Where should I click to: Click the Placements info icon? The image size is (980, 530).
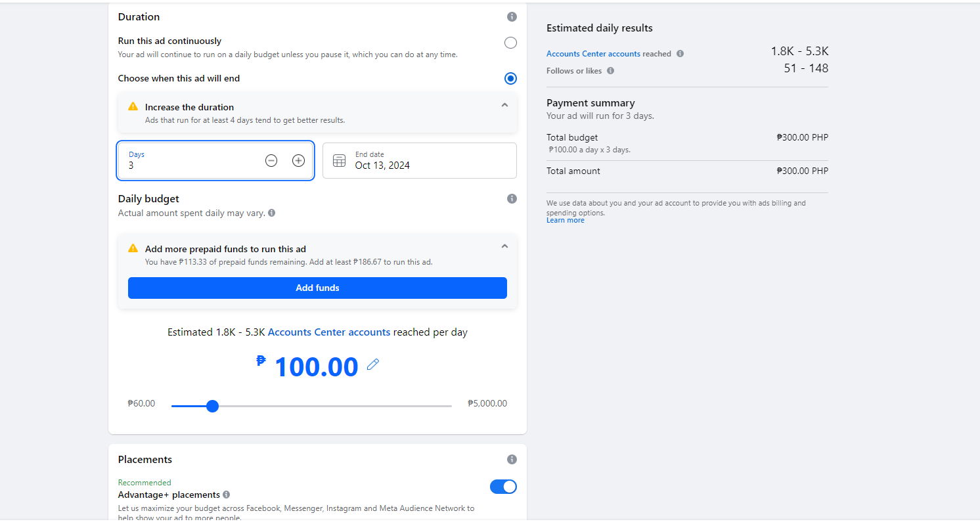[x=512, y=460]
